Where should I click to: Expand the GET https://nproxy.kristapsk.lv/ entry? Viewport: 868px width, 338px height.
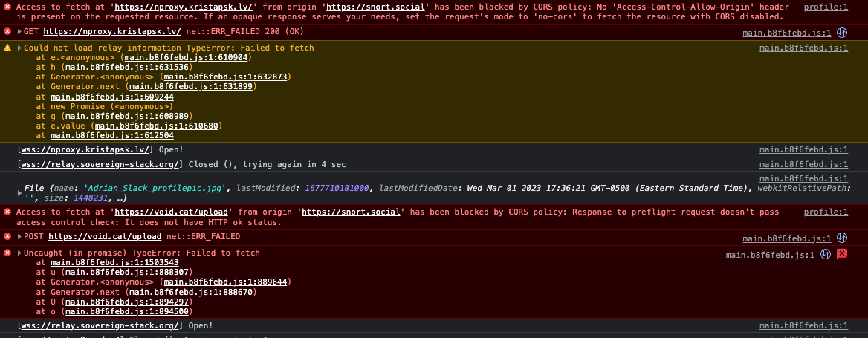(20, 32)
